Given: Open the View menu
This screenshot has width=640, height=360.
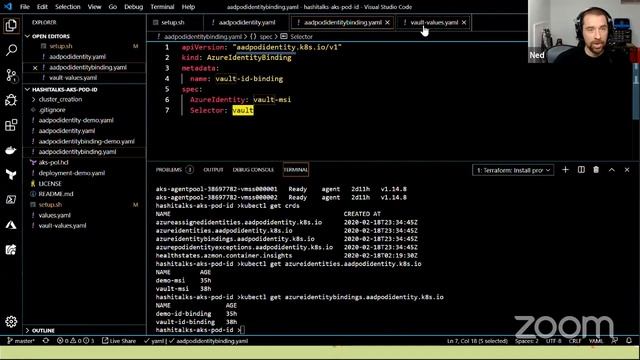Looking at the screenshot, I should 94,7.
